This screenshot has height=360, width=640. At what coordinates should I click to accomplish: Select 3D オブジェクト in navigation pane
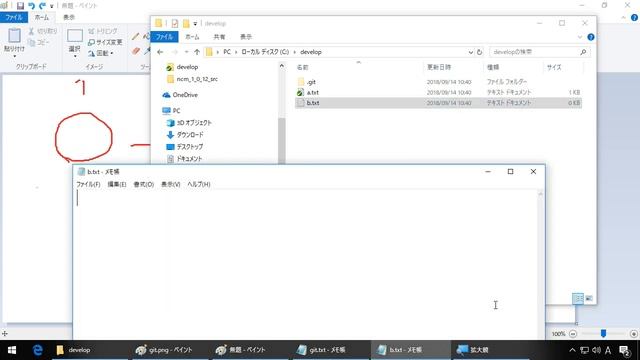[x=194, y=122]
